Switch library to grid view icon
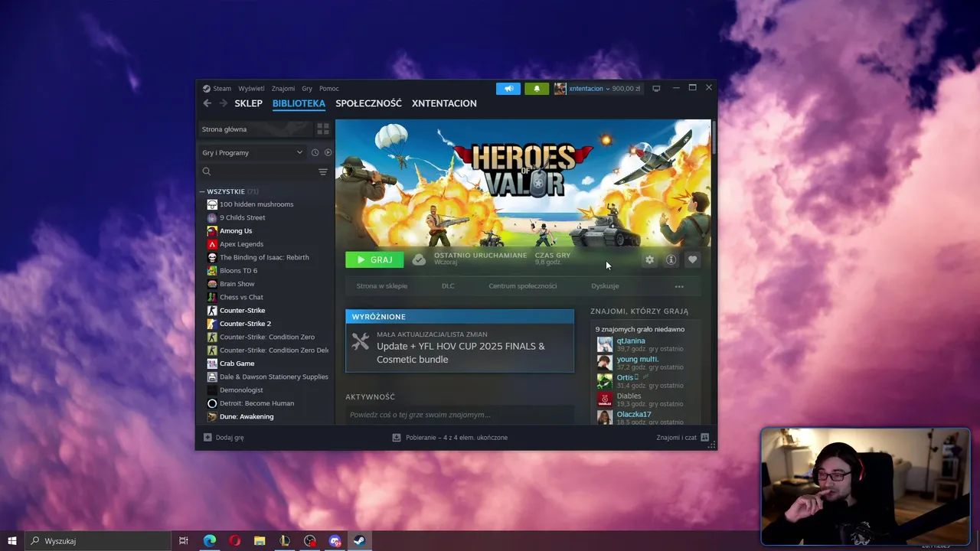Image resolution: width=980 pixels, height=551 pixels. tap(323, 129)
